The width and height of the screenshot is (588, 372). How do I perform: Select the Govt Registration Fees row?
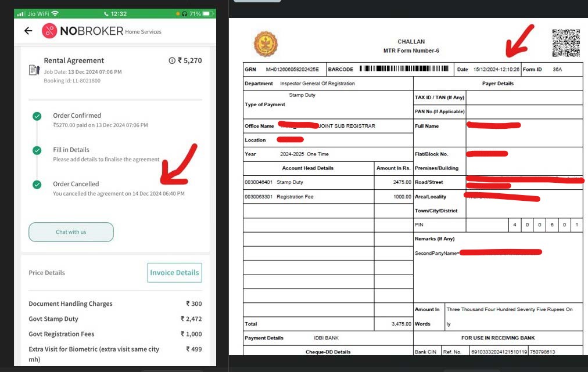116,334
